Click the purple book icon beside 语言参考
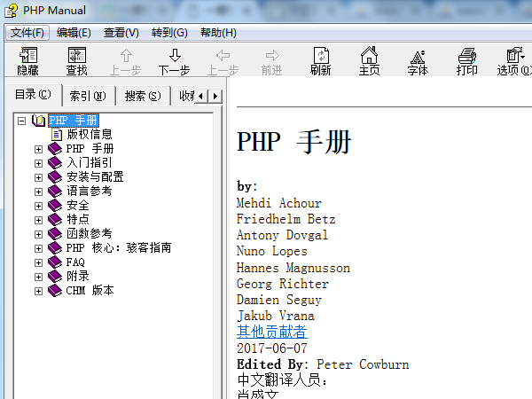Screen dimensions: 532x399 (55, 192)
